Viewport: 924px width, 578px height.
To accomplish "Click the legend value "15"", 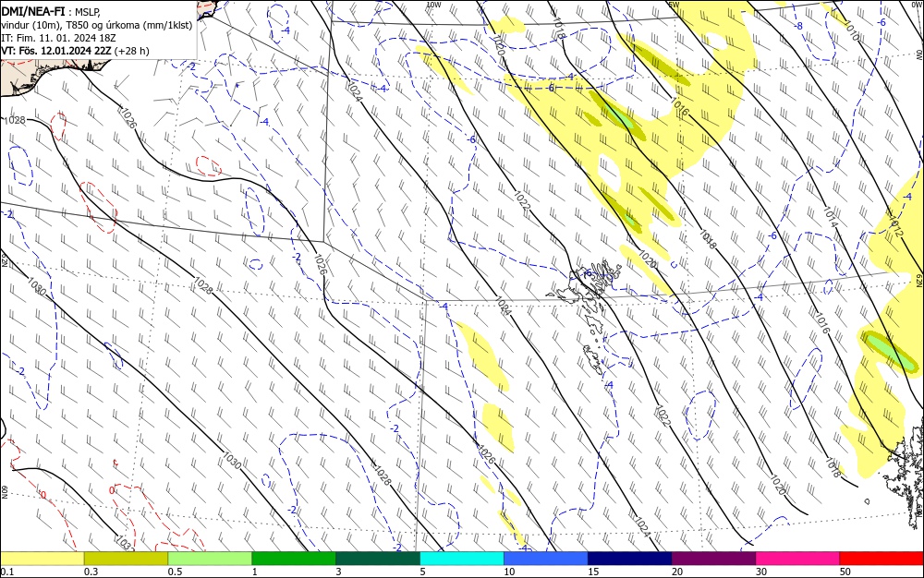I will point(593,572).
